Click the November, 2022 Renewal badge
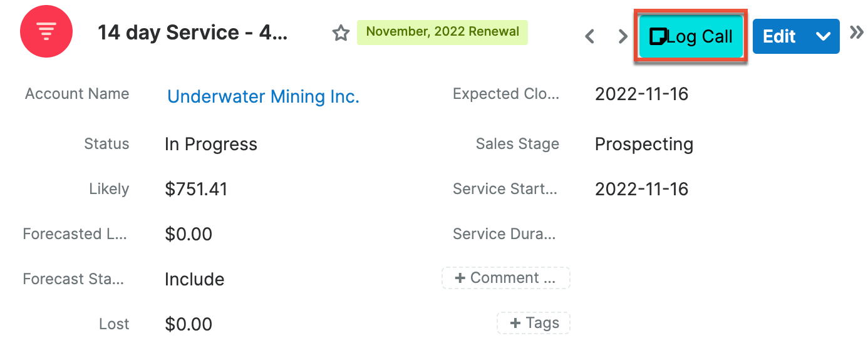The image size is (868, 343). click(442, 31)
